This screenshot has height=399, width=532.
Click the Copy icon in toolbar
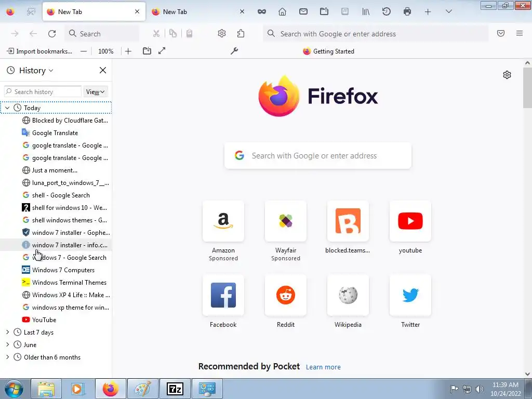pyautogui.click(x=173, y=33)
